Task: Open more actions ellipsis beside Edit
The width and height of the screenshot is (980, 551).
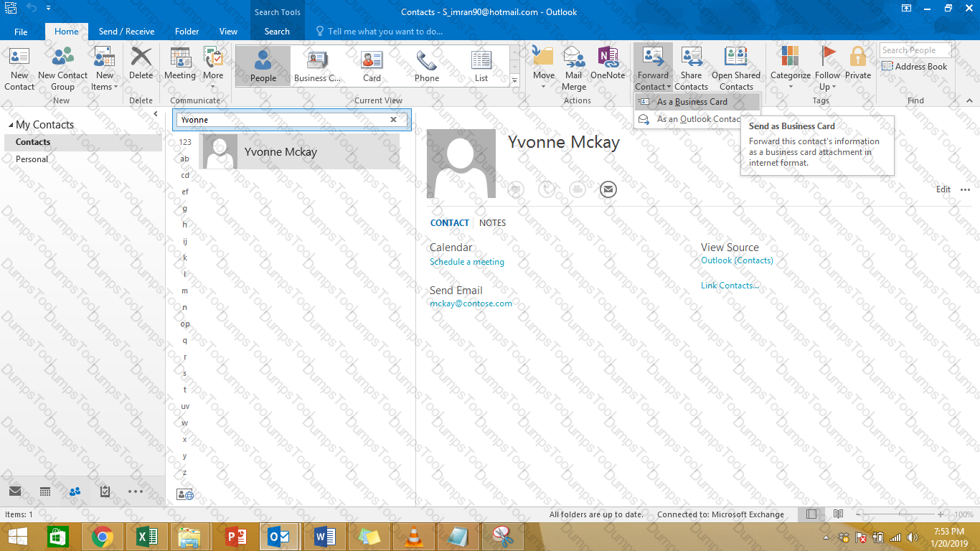Action: click(965, 189)
